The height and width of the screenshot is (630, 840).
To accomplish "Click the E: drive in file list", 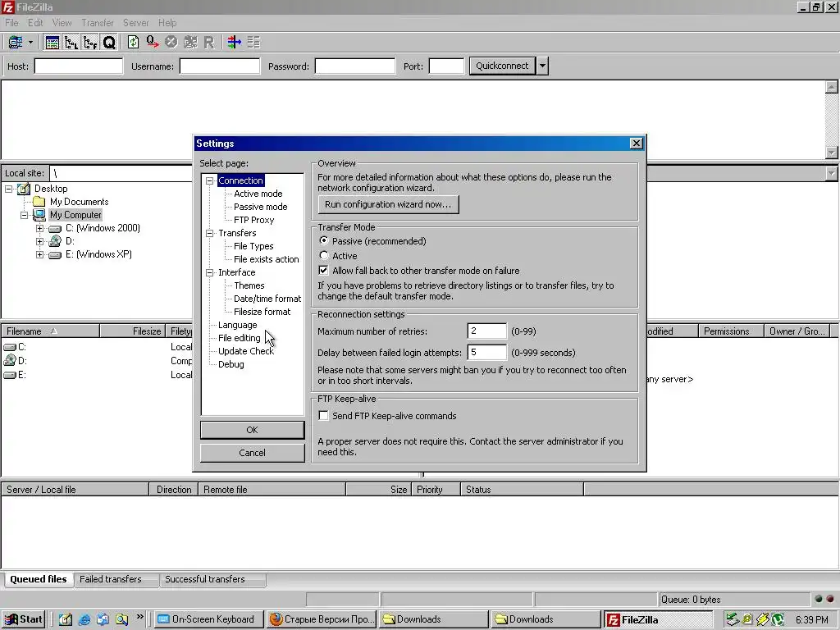I will 10,375.
